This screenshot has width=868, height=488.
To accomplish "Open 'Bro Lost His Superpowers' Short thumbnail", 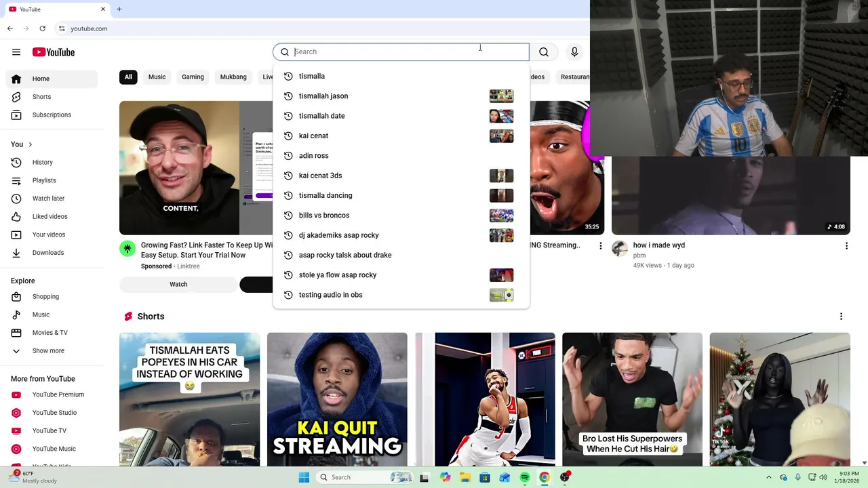I will pos(632,400).
